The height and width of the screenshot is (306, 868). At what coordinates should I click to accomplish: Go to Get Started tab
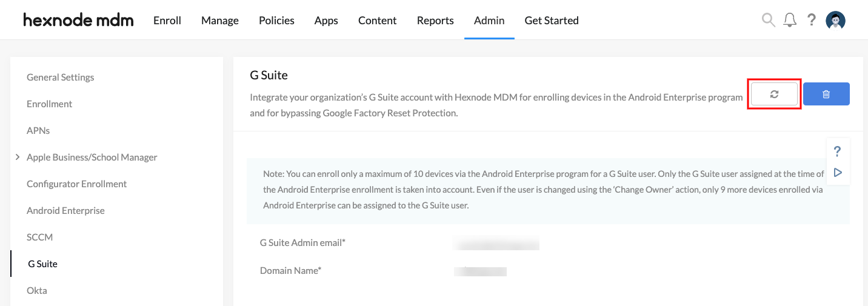(552, 20)
